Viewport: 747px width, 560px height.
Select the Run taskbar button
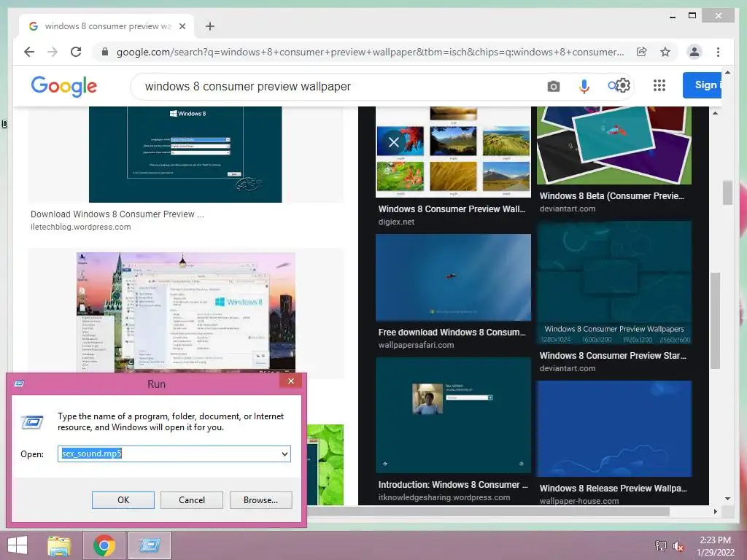[x=150, y=545]
